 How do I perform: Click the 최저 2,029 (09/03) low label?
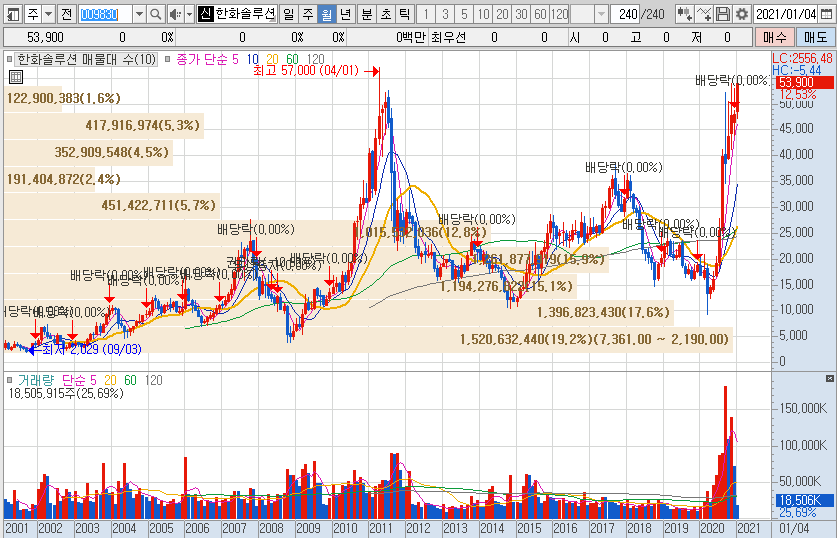coord(92,350)
